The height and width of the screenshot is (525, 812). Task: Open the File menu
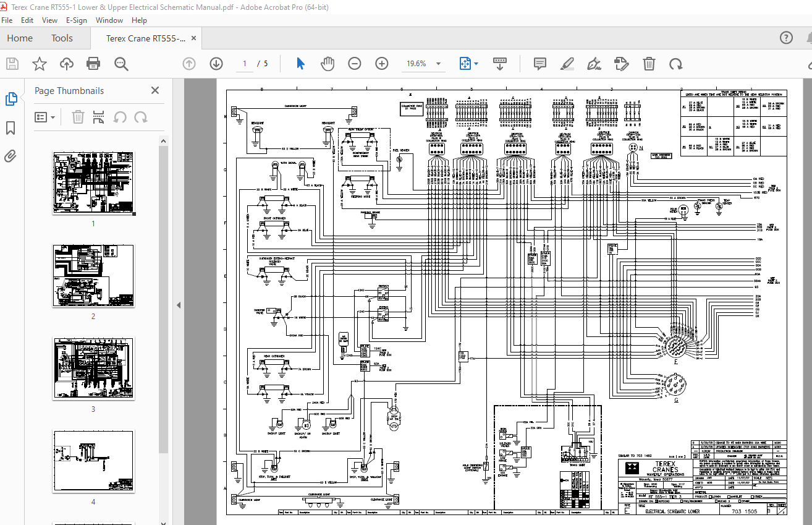coord(7,20)
